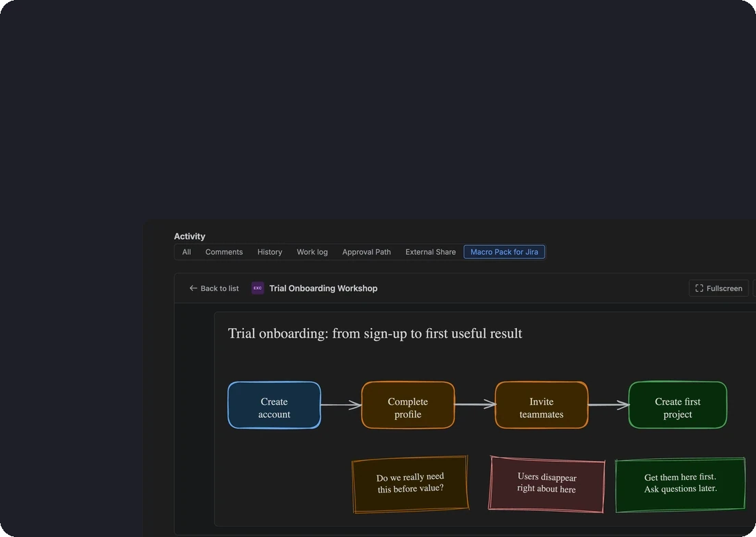Select arrow from Invite teammates to Create first project
756x537 pixels.
click(609, 405)
